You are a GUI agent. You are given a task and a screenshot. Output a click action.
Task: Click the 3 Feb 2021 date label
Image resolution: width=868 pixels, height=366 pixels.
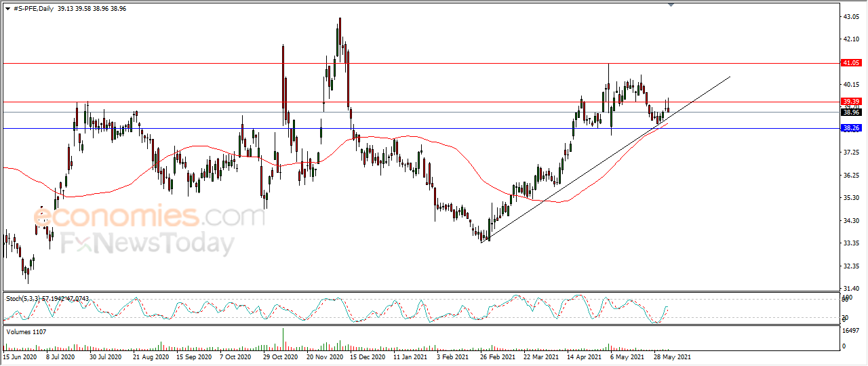(453, 356)
